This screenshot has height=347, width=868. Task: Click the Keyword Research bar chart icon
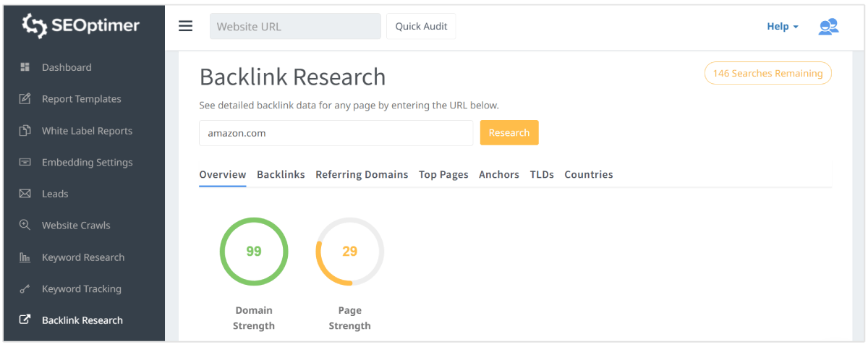[x=25, y=257]
